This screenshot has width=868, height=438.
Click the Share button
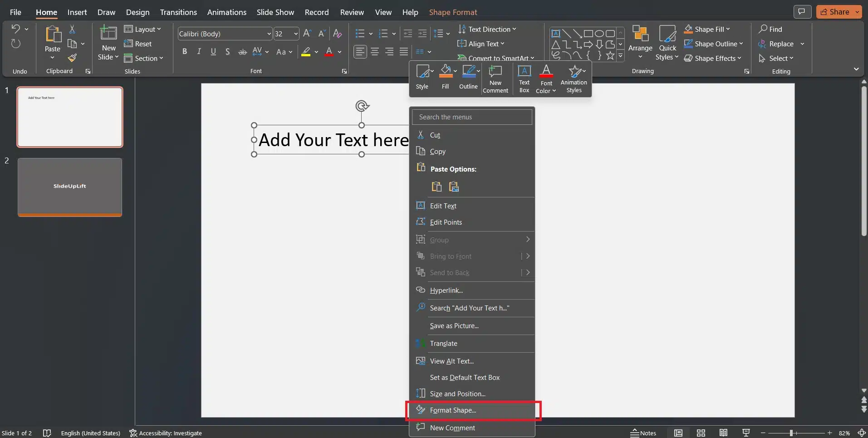point(834,12)
